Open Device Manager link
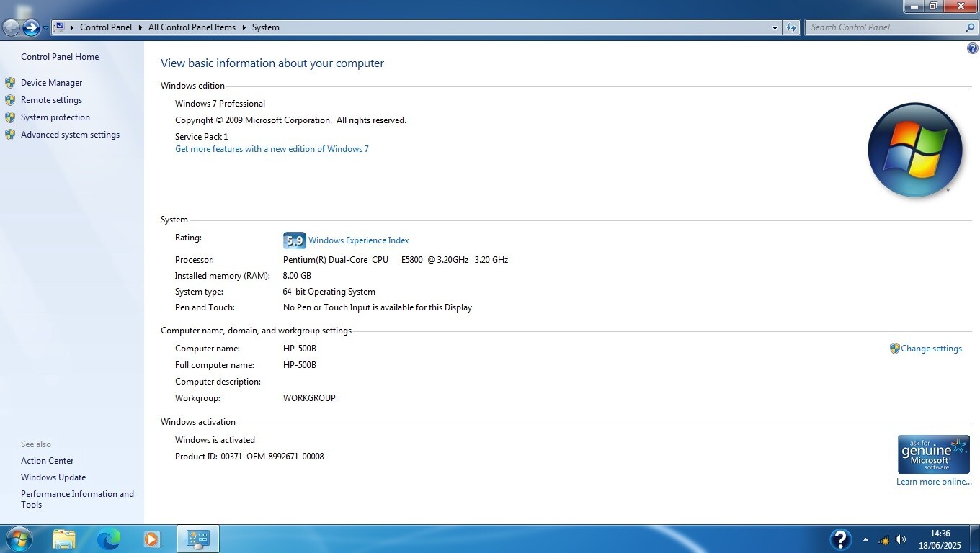This screenshot has width=980, height=553. tap(51, 83)
